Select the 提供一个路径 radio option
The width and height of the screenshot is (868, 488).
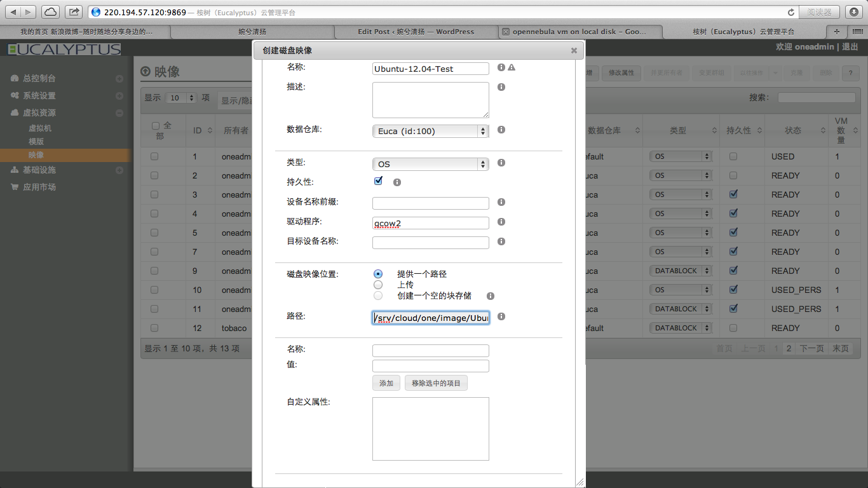pyautogui.click(x=378, y=274)
